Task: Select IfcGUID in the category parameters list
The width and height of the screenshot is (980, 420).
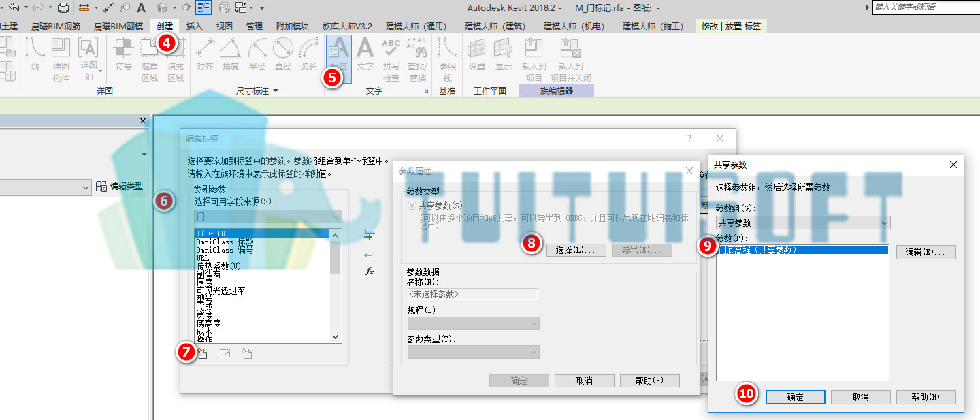Action: tap(262, 233)
